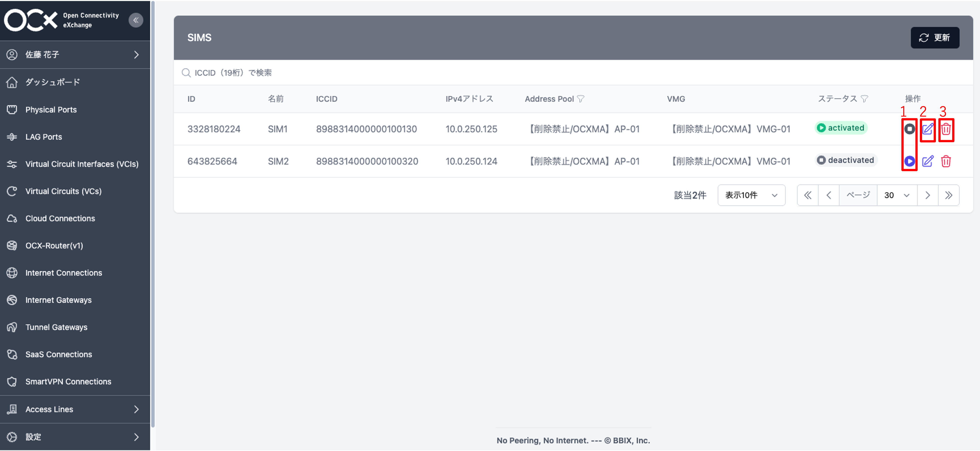This screenshot has width=980, height=451.
Task: Go to the next page
Action: tap(927, 195)
